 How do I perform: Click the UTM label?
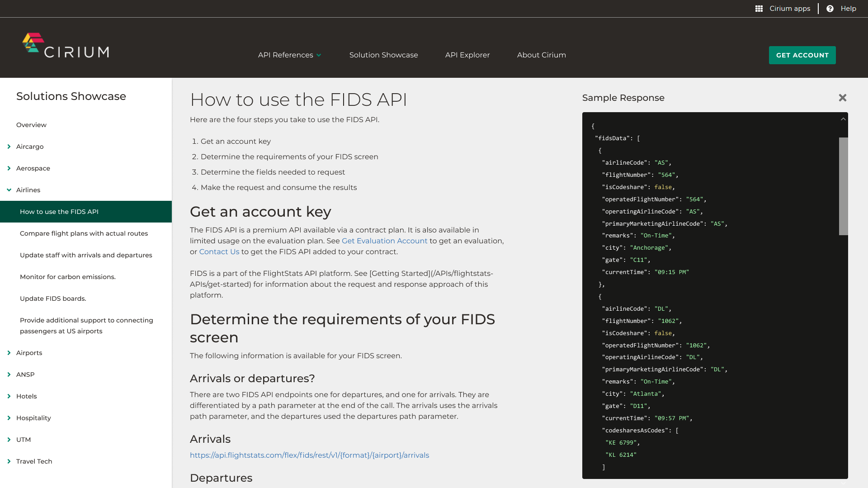[x=24, y=440]
